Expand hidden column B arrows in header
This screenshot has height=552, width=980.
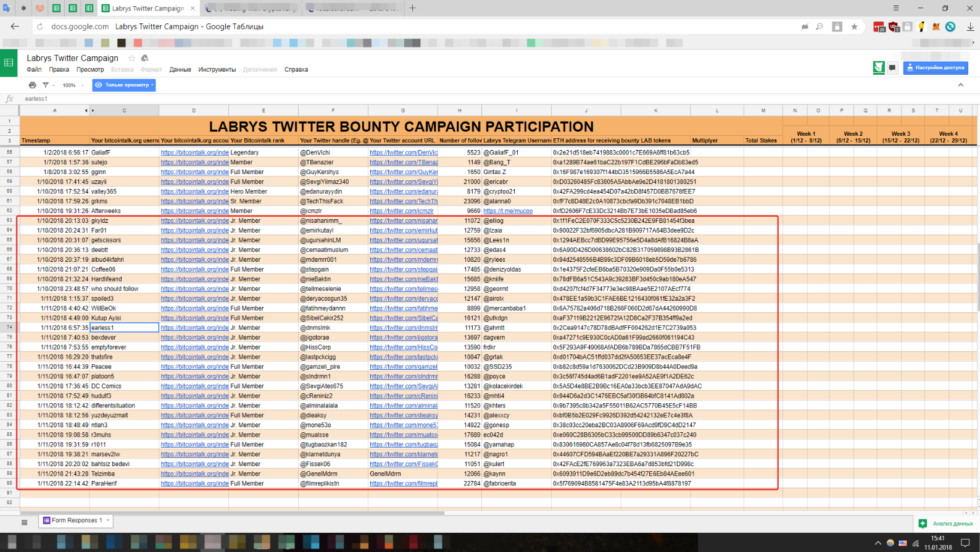(89, 111)
